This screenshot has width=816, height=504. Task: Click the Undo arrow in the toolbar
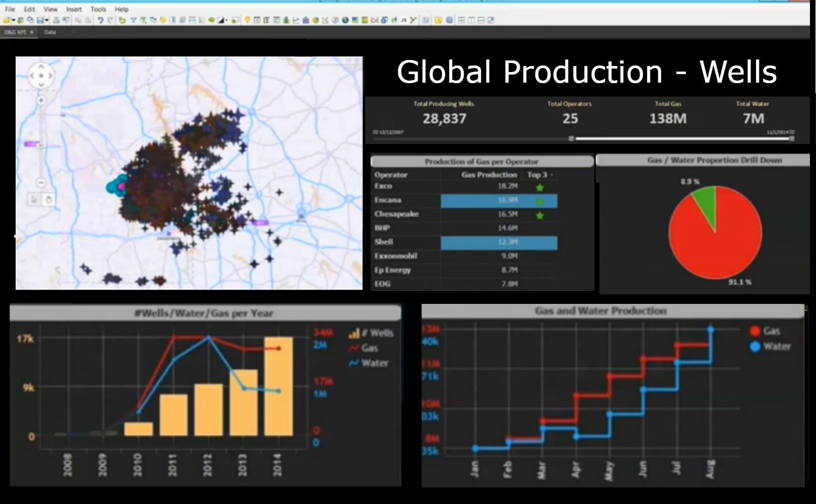[x=100, y=20]
